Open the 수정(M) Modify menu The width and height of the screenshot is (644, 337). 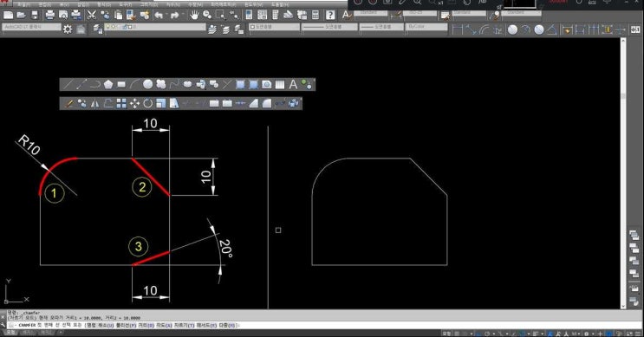pyautogui.click(x=195, y=4)
